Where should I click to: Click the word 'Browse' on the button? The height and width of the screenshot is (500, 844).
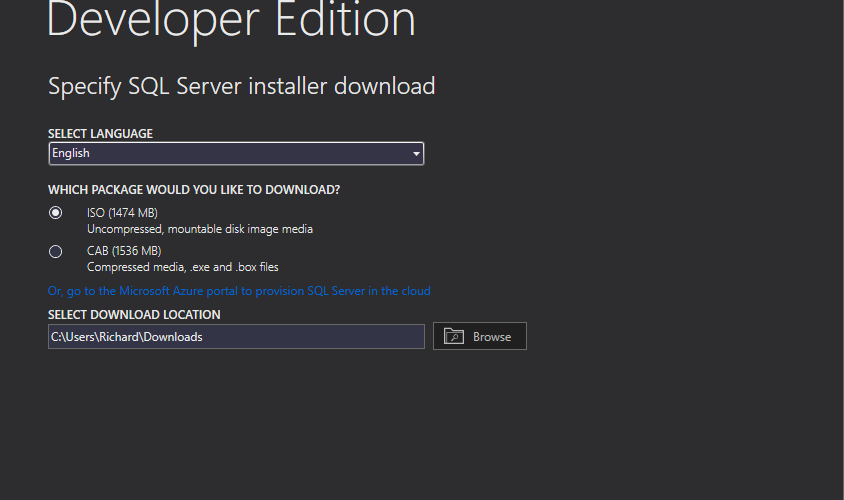tap(492, 337)
